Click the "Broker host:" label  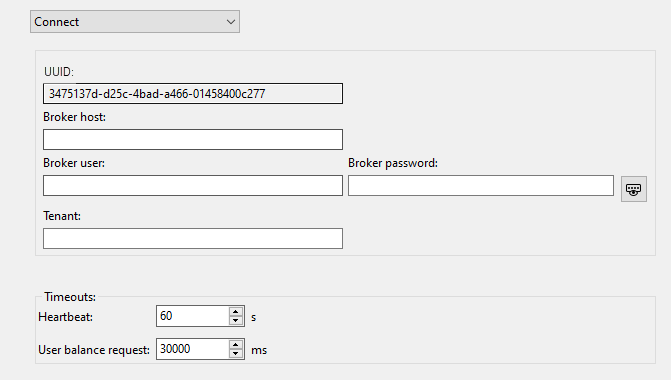tap(74, 117)
